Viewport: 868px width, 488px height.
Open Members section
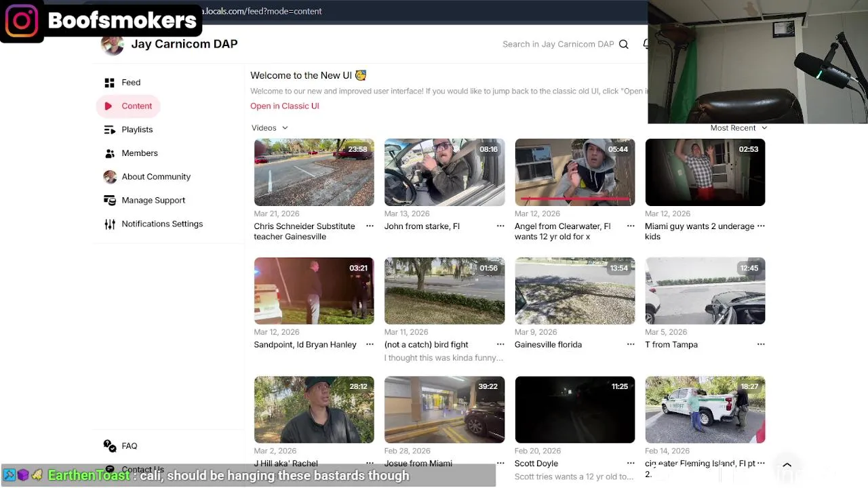coord(140,153)
